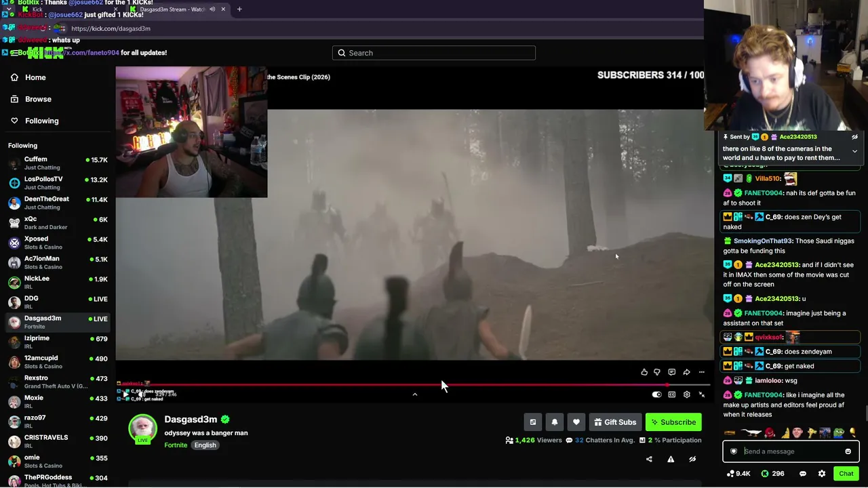Viewport: 868px width, 488px height.
Task: Open NickLee's channel from the following list
Action: click(58, 282)
